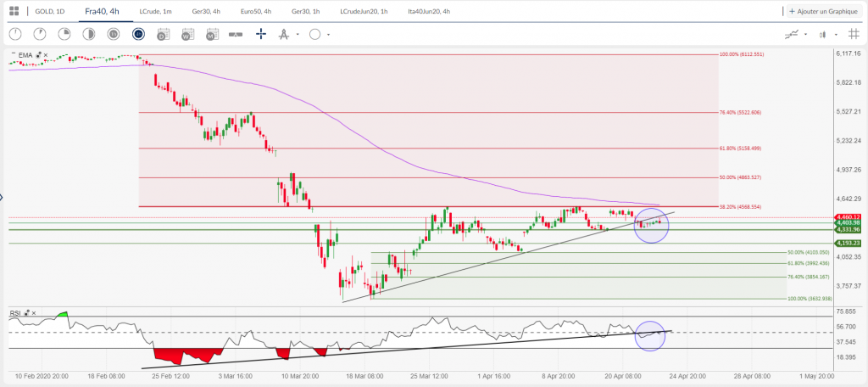Expand the drawing tools dropdown arrow
The height and width of the screenshot is (387, 868).
tap(298, 35)
